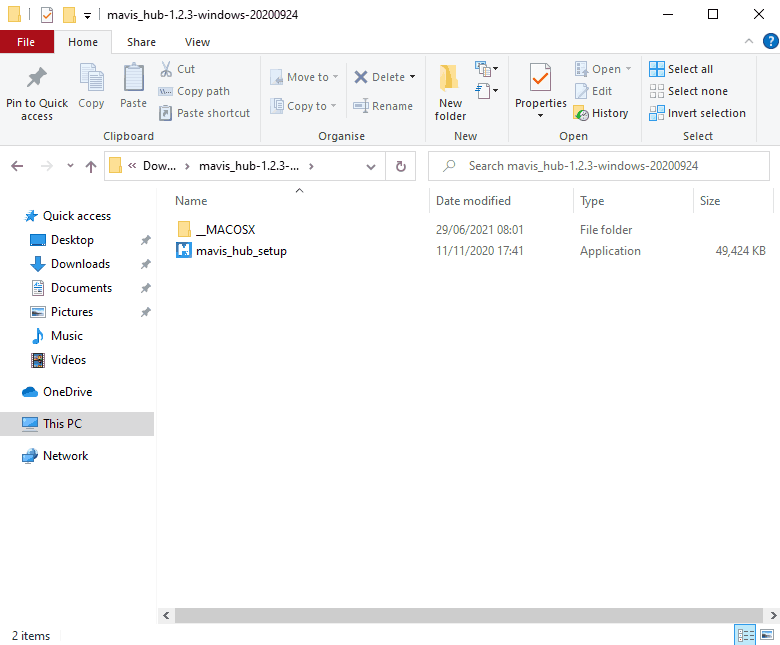Click the Dow... breadcrumb segment
The height and width of the screenshot is (645, 780).
(x=159, y=166)
